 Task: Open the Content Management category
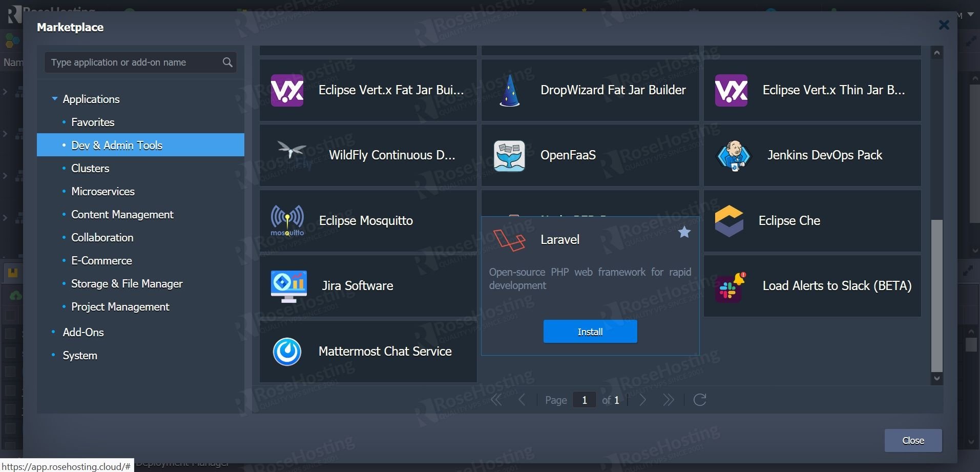(x=122, y=214)
